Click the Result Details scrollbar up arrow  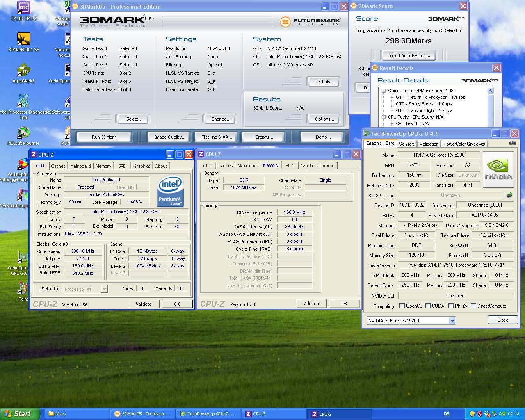pyautogui.click(x=490, y=91)
